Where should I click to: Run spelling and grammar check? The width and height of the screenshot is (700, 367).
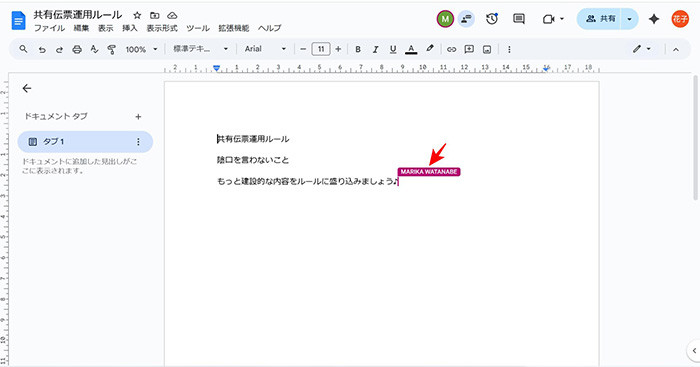point(94,49)
